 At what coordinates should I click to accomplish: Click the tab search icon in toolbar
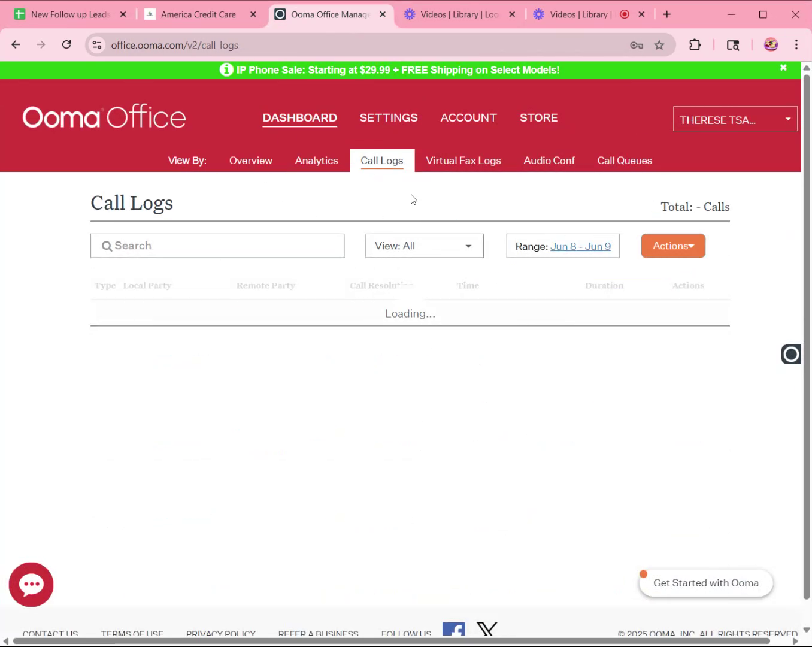pos(733,45)
